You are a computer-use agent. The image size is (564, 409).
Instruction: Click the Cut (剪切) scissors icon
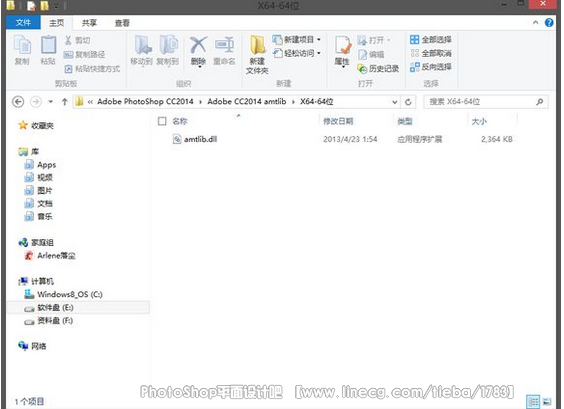click(68, 40)
